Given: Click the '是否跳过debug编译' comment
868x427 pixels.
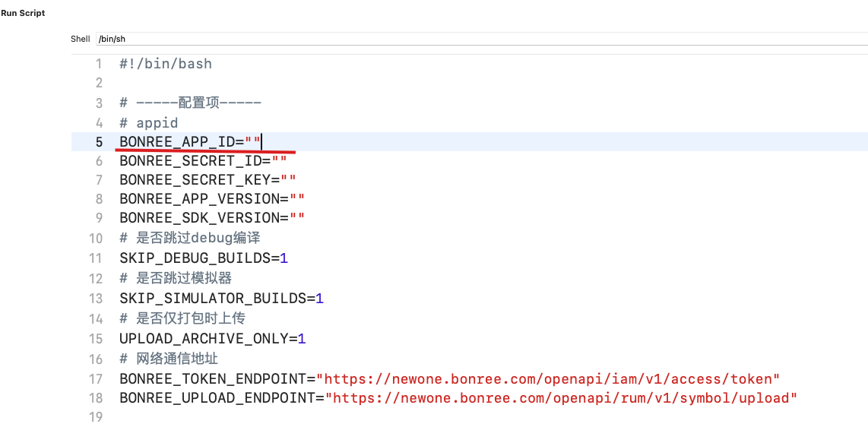Looking at the screenshot, I should coord(190,239).
